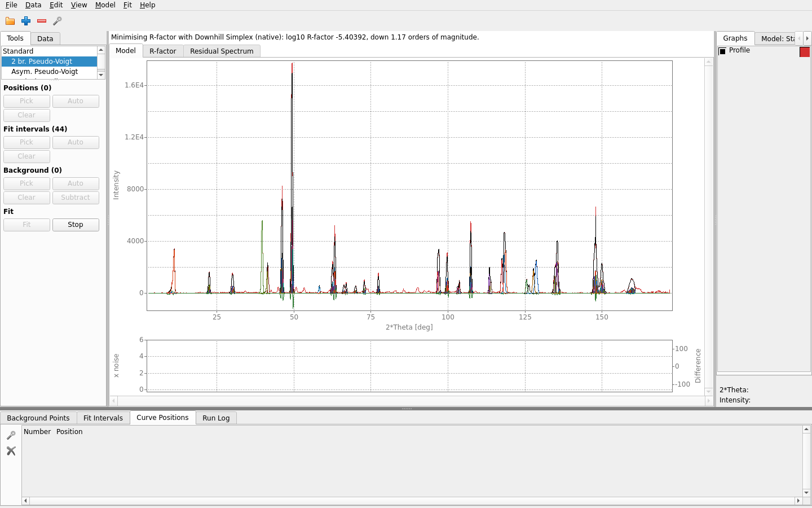Click the Position column header
Screen dimensions: 812x508
coord(69,432)
